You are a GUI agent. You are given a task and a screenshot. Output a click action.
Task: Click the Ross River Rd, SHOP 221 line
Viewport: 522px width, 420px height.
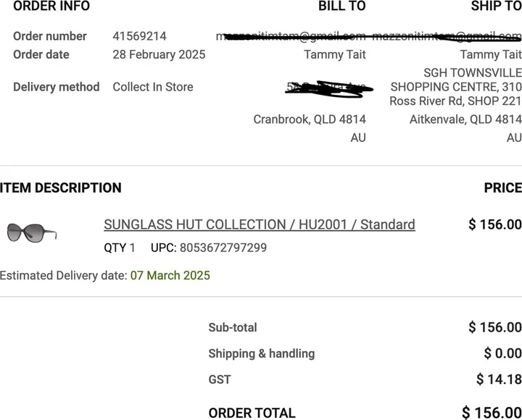pos(455,101)
